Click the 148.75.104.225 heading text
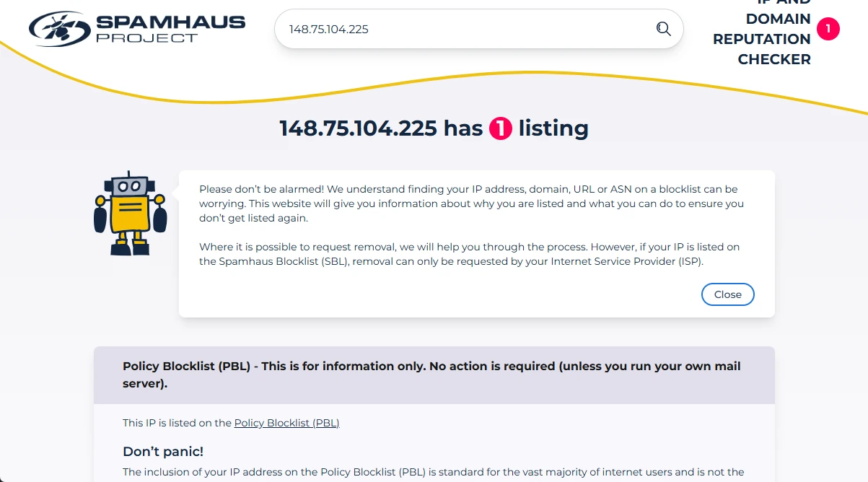Image resolution: width=868 pixels, height=482 pixels. tap(358, 128)
